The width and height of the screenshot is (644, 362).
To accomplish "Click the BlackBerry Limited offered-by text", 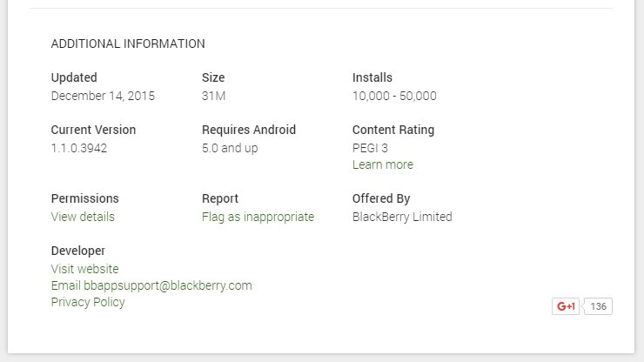I will [x=402, y=217].
